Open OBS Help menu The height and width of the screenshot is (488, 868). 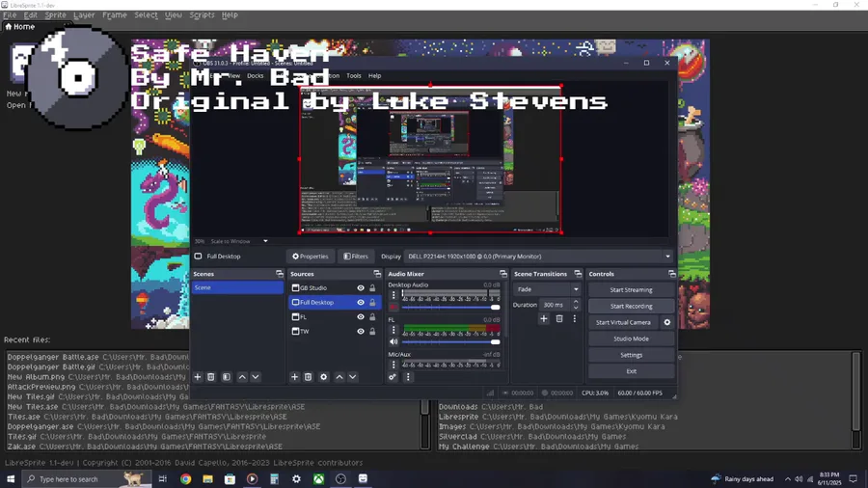(x=375, y=76)
